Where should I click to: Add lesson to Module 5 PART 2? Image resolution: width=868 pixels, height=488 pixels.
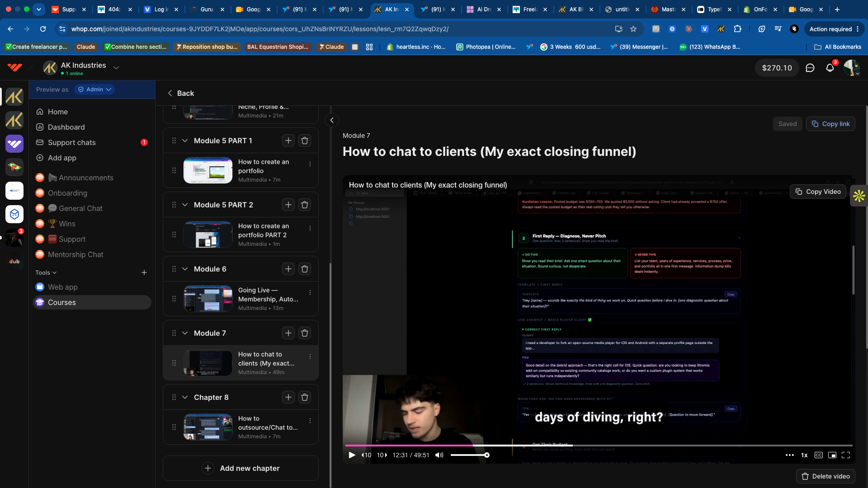tap(288, 205)
